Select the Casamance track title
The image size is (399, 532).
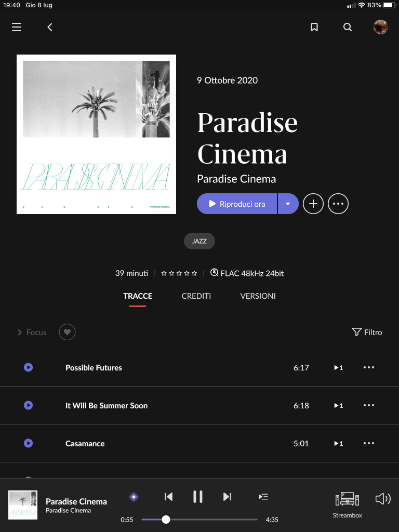(85, 444)
